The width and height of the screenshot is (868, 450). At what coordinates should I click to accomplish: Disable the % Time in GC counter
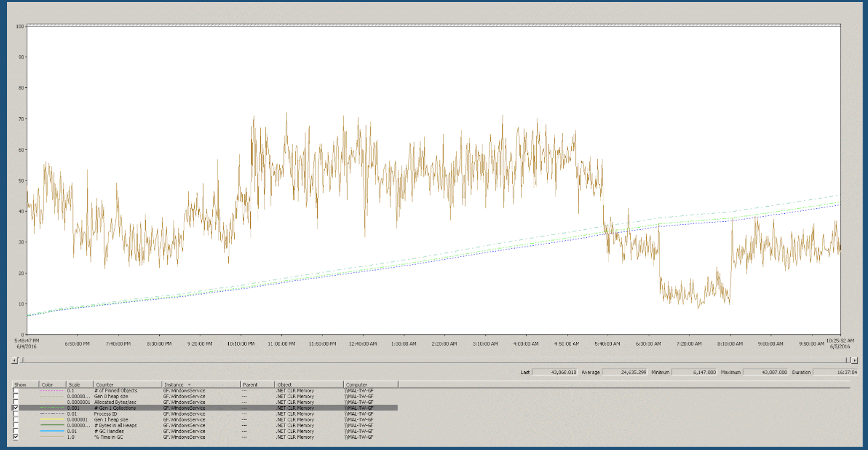[x=16, y=437]
